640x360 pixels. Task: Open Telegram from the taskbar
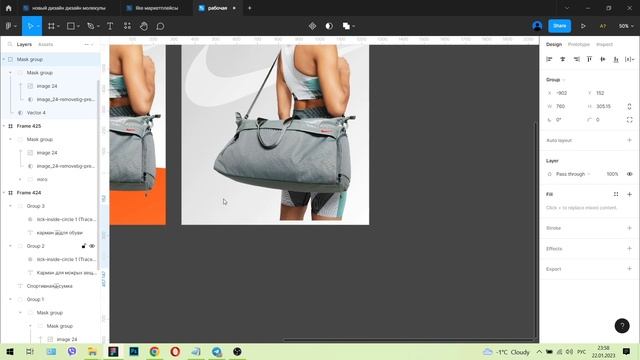(216, 351)
